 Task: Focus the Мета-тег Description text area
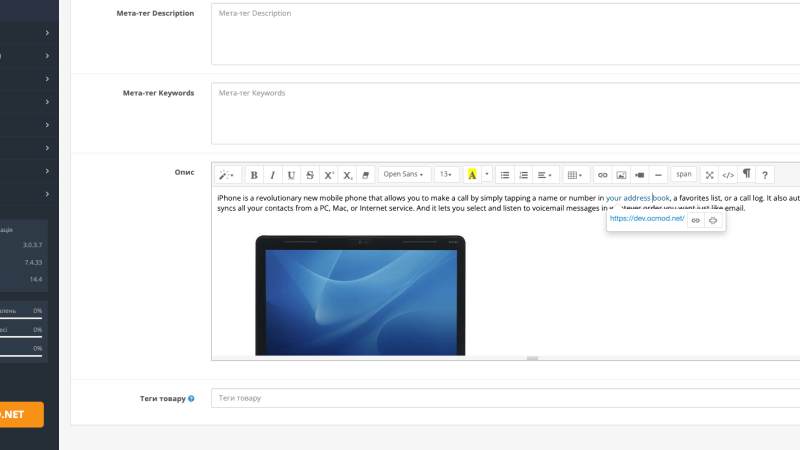506,34
